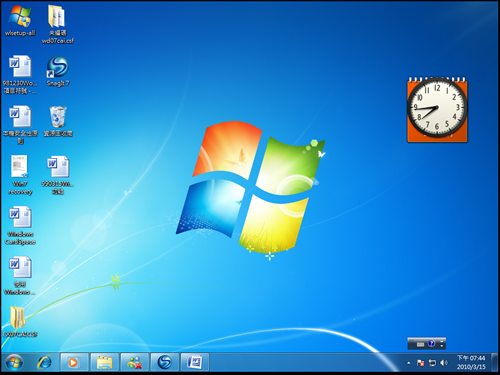Select the 990313Wi... Word document icon
The width and height of the screenshot is (500, 375).
click(x=58, y=175)
